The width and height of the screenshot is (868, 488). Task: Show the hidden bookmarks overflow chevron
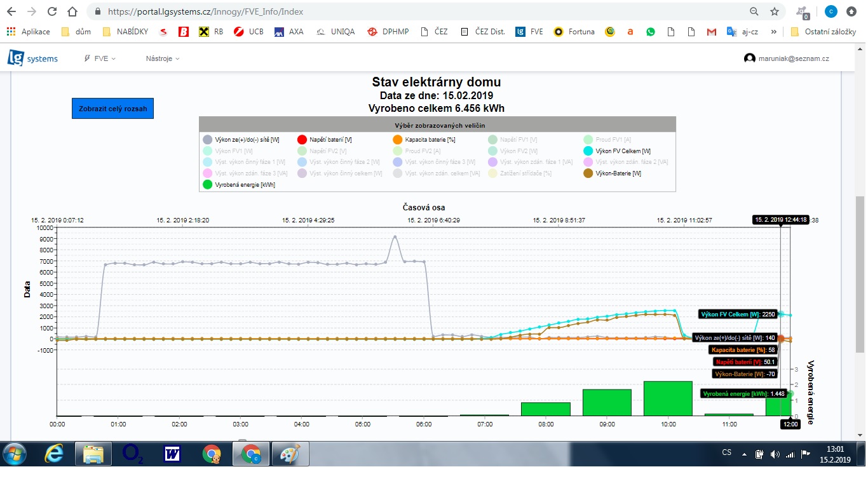pyautogui.click(x=773, y=31)
